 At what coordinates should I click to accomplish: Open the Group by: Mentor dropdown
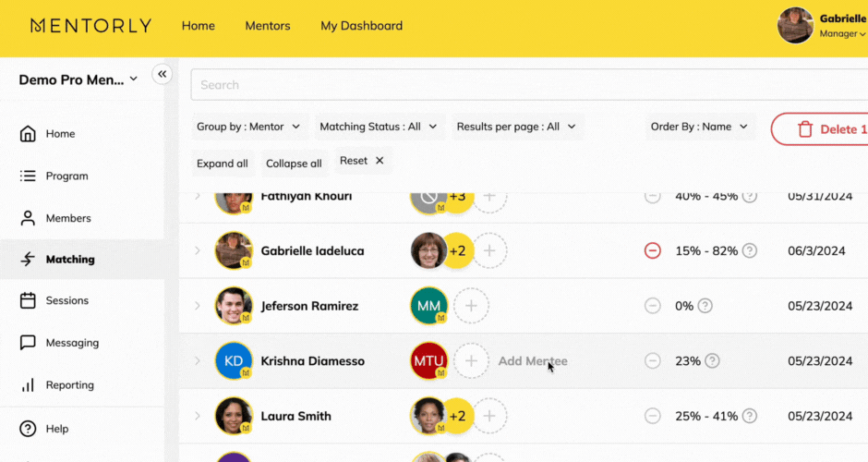(248, 127)
